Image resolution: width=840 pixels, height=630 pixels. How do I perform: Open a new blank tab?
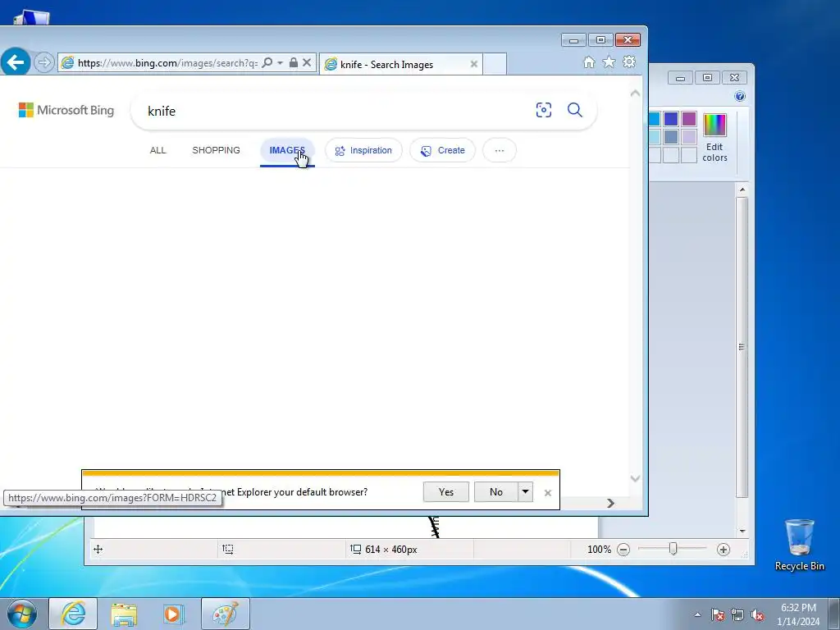(495, 64)
